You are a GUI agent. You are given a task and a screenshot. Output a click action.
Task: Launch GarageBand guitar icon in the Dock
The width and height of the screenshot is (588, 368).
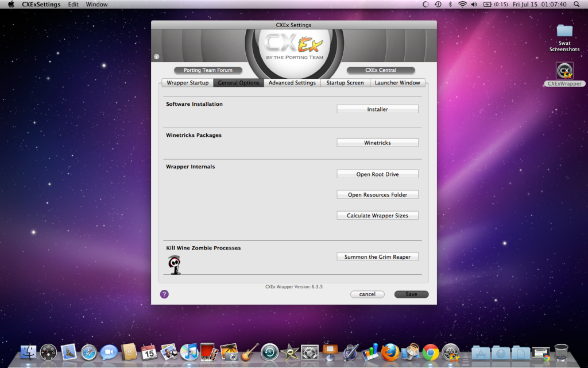click(x=249, y=352)
